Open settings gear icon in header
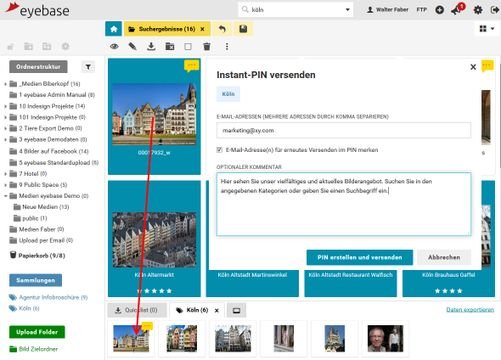Viewport: 501px width, 360px height. pos(478,10)
